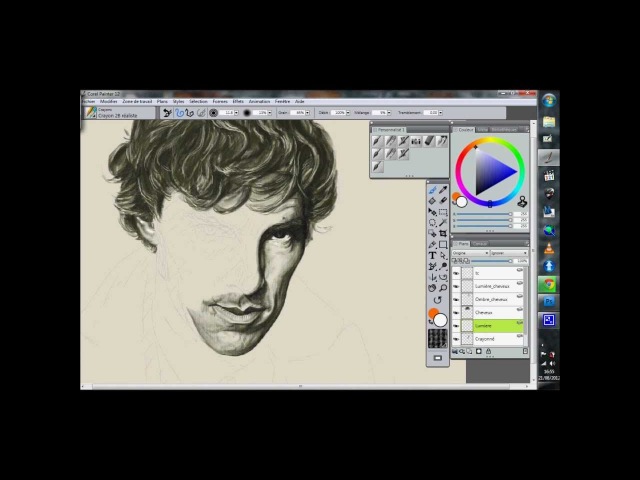The height and width of the screenshot is (480, 640).
Task: Open the Fenêtre menu
Action: point(282,102)
